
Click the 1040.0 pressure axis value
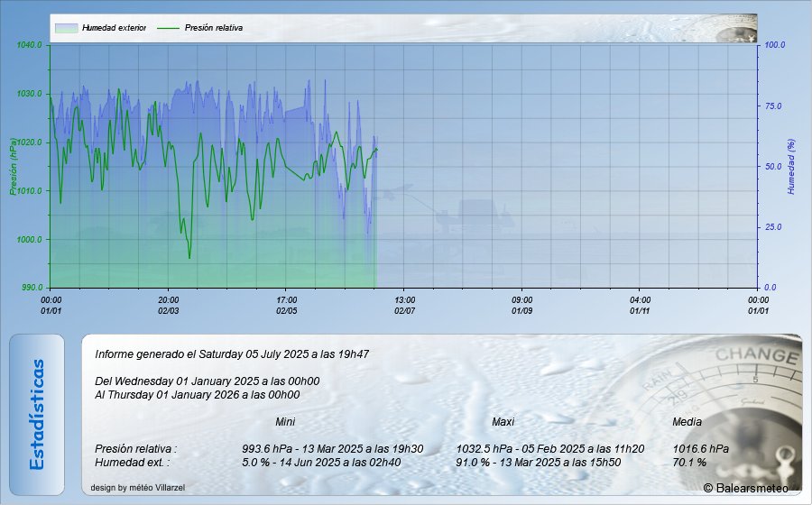[30, 45]
